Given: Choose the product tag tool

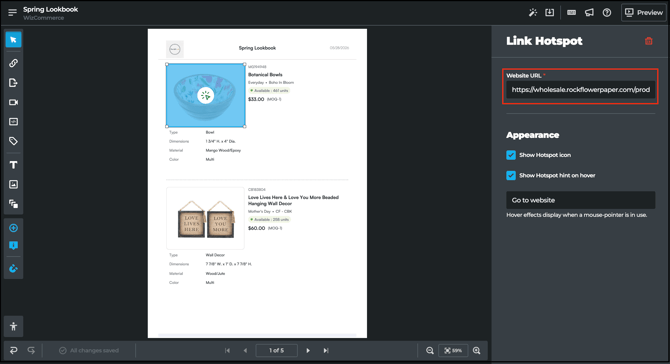Looking at the screenshot, I should (x=13, y=141).
